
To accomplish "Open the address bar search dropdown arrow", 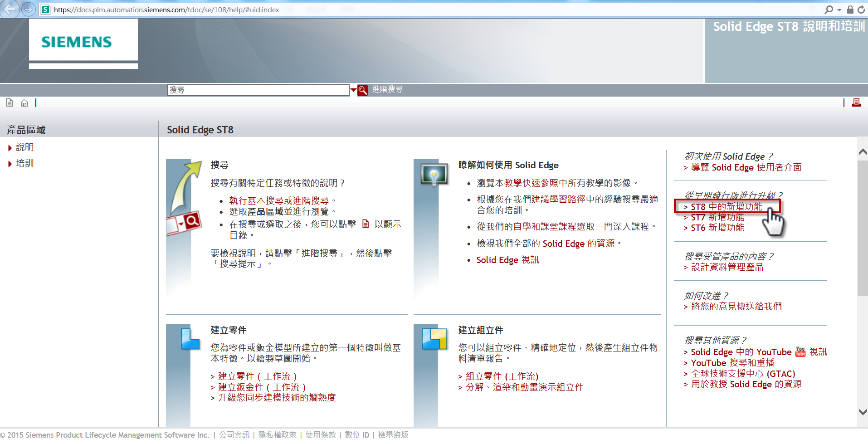I will [x=839, y=10].
